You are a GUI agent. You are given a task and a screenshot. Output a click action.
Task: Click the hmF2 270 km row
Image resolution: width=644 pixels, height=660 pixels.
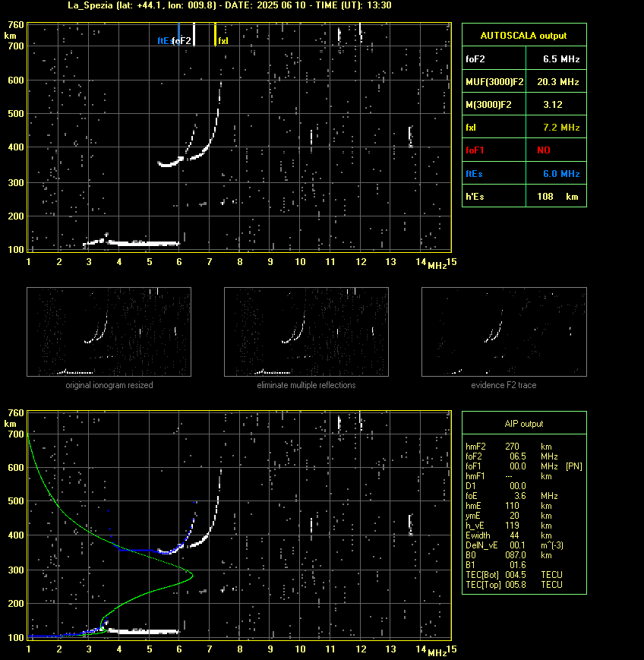tap(509, 446)
